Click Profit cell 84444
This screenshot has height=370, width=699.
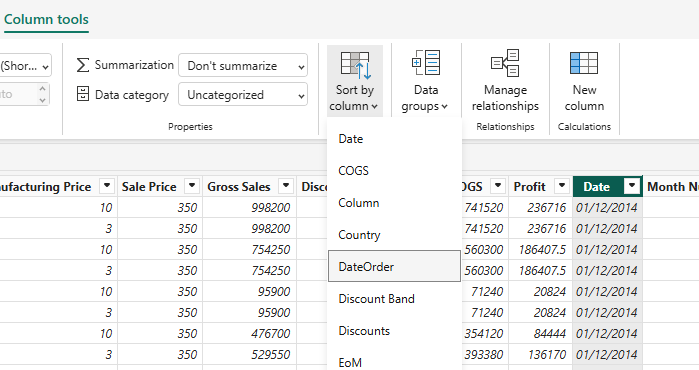540,333
